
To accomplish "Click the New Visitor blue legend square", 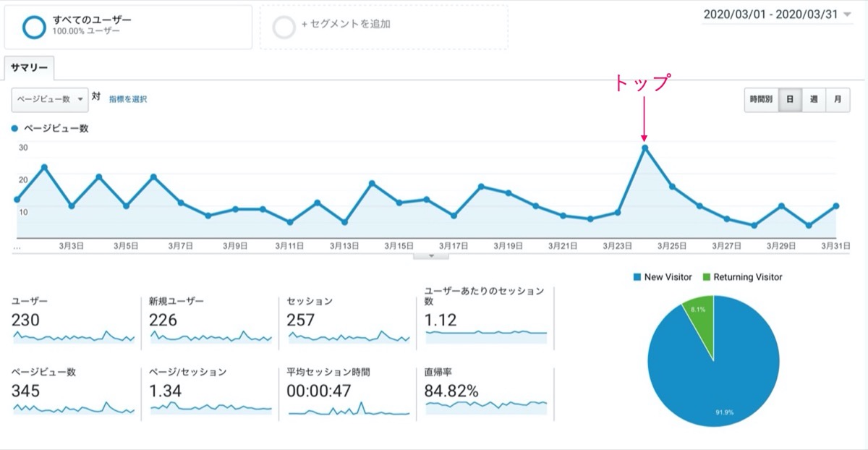I will 637,277.
